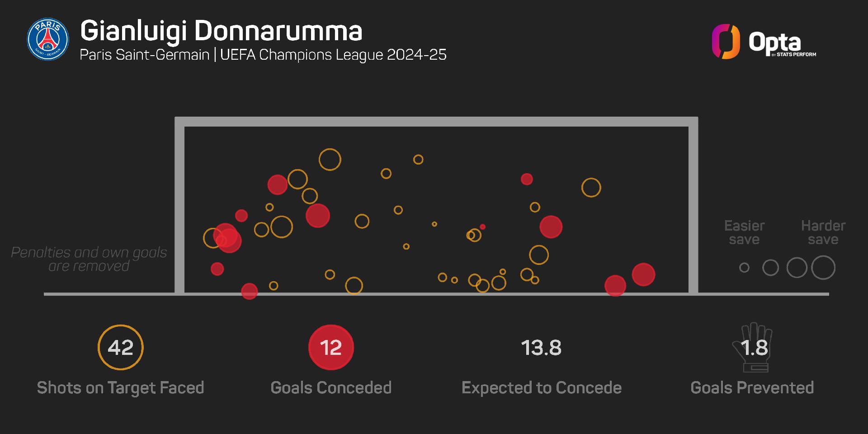
Task: Click the goalkeeper glove Goals Prevented icon
Action: pos(753,347)
